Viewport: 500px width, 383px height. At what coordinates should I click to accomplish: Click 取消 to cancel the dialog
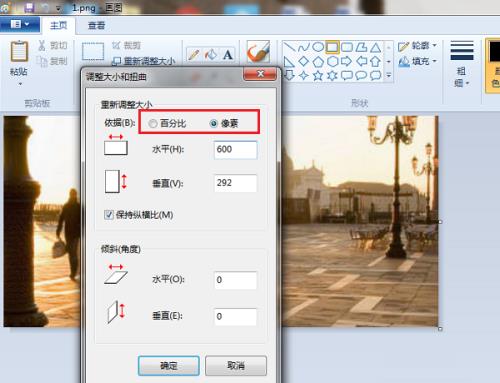[x=236, y=366]
